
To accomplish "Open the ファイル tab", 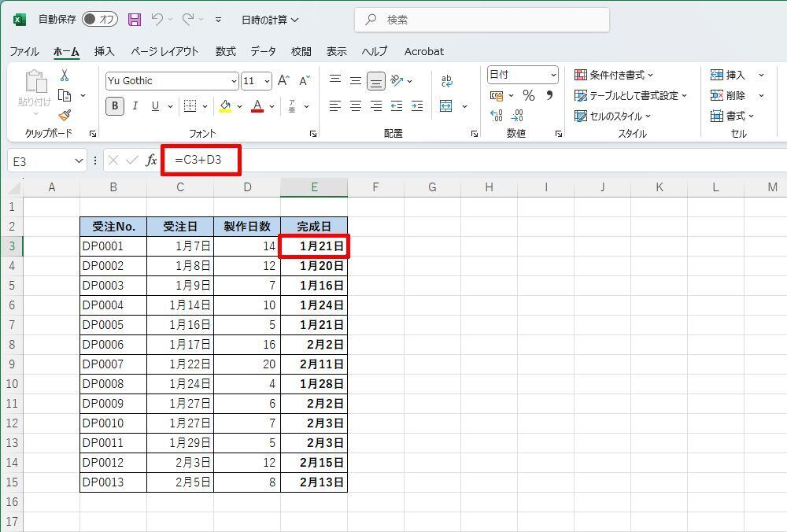I will click(24, 51).
